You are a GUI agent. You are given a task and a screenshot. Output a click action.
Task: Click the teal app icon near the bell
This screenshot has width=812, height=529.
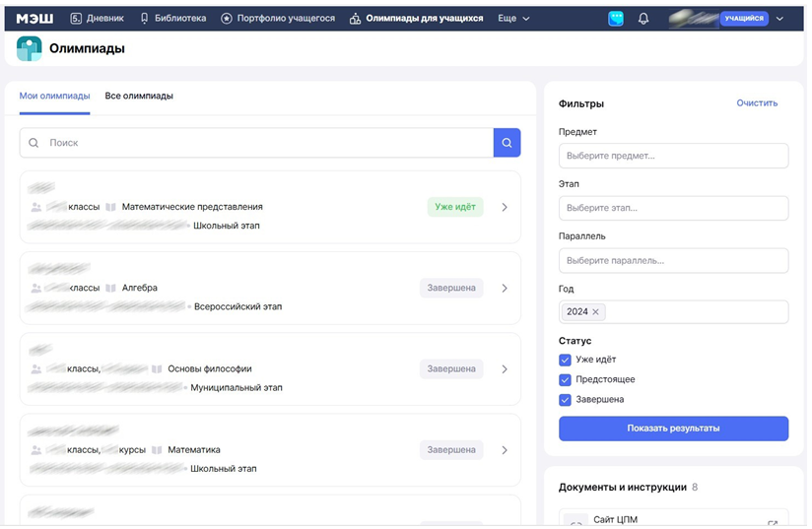click(x=616, y=18)
